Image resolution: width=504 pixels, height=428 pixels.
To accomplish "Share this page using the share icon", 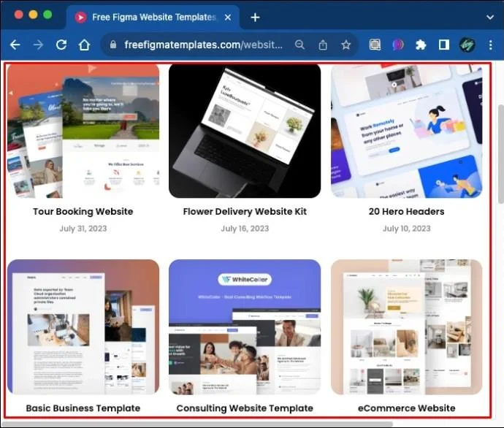I will click(323, 45).
